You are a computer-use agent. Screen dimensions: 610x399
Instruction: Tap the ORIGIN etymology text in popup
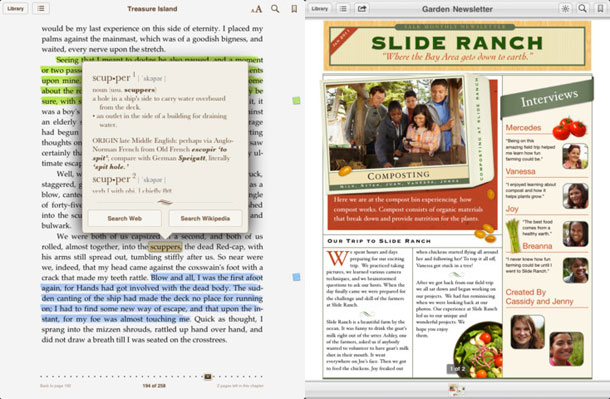point(163,154)
